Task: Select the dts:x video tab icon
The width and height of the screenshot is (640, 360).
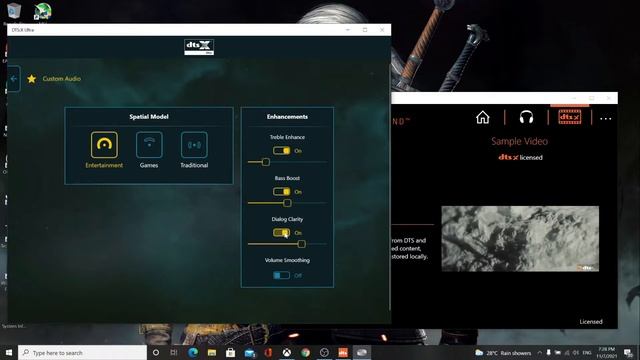Action: tap(569, 117)
